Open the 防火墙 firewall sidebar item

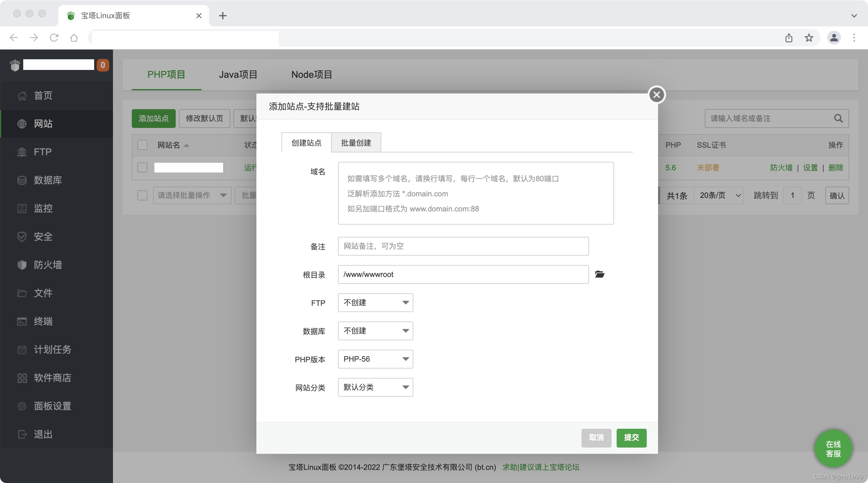coord(47,265)
